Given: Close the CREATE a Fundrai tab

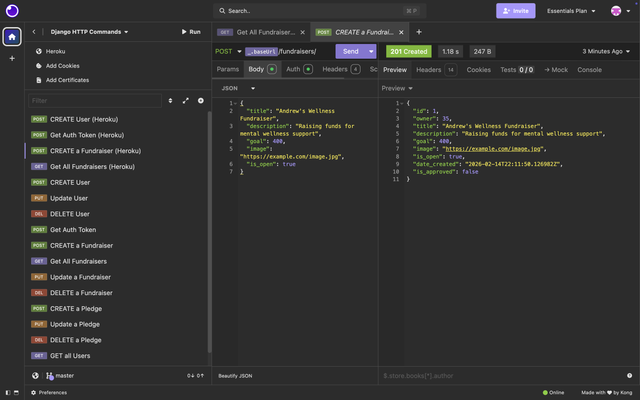Looking at the screenshot, I should (401, 32).
